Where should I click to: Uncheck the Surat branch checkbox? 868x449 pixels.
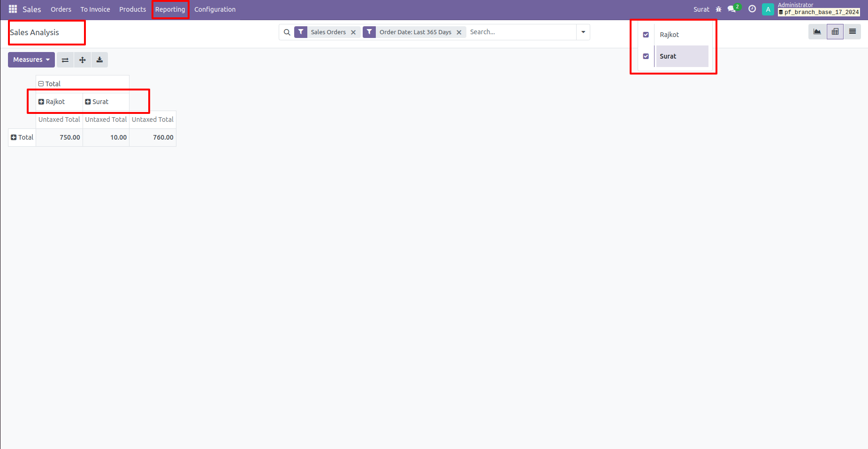pos(646,56)
